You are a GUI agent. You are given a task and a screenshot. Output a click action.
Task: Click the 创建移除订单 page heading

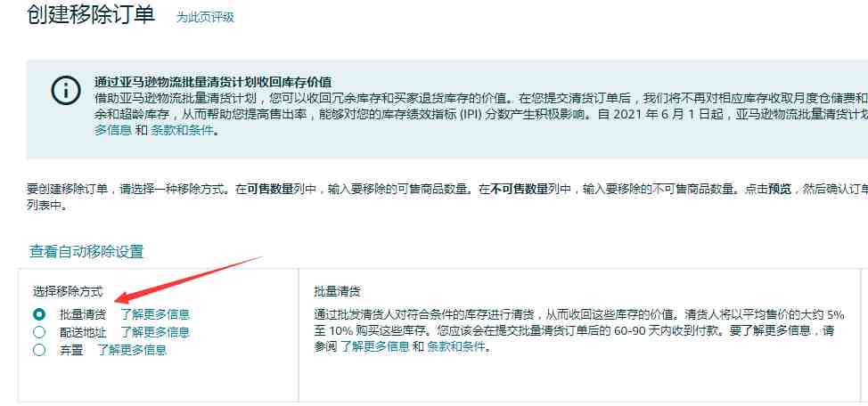[90, 13]
